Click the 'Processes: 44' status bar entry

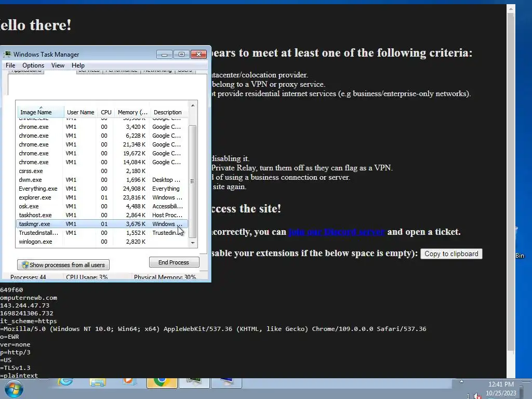pos(28,277)
